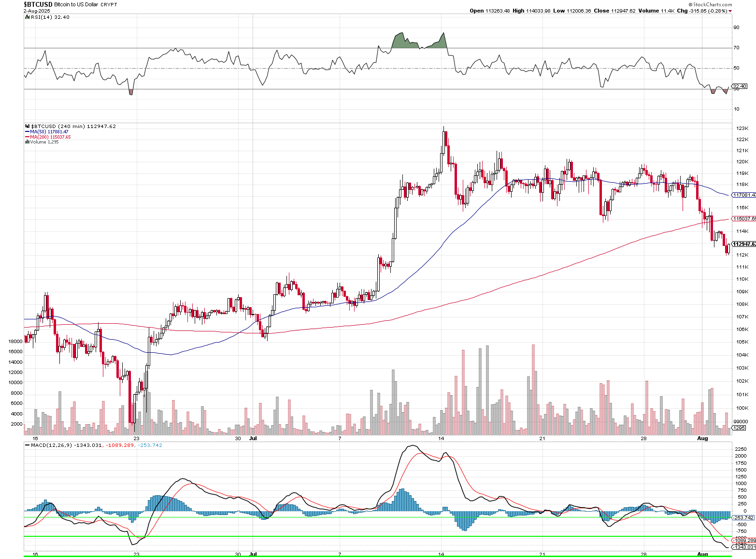This screenshot has height=559, width=756.
Task: Click the MACD(12,26,9) indicator label
Action: coord(51,445)
